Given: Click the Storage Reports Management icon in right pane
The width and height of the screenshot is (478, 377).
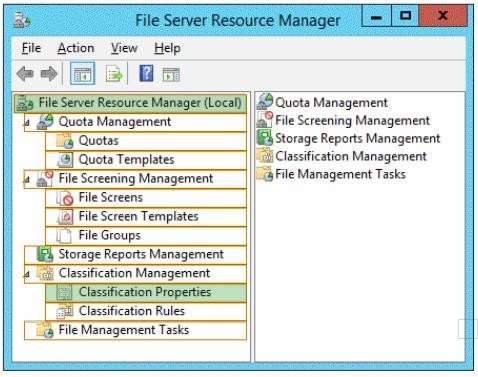Looking at the screenshot, I should click(x=265, y=138).
